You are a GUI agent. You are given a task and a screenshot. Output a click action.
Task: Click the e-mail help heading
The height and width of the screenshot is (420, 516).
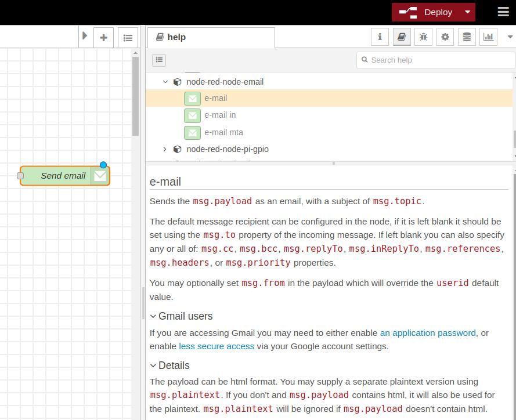tap(165, 182)
